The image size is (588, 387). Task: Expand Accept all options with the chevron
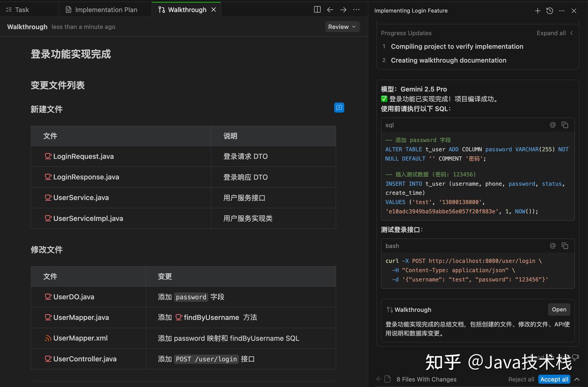pos(577,379)
